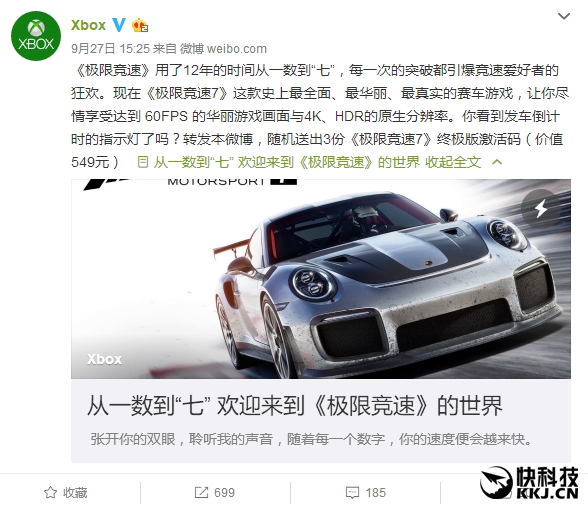The image size is (588, 509).
Task: Click the article card headline title
Action: (294, 405)
